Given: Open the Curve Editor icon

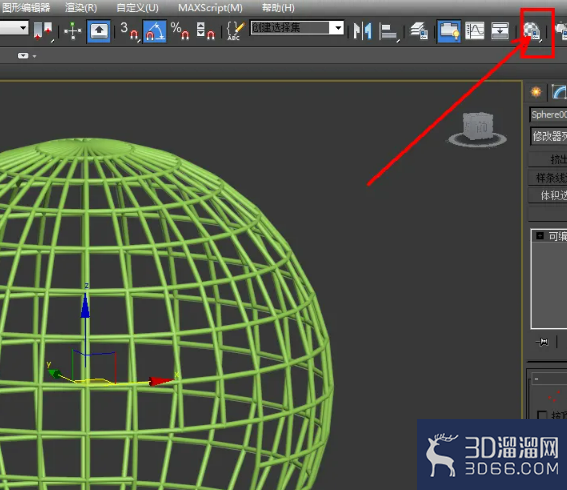Looking at the screenshot, I should pos(475,31).
